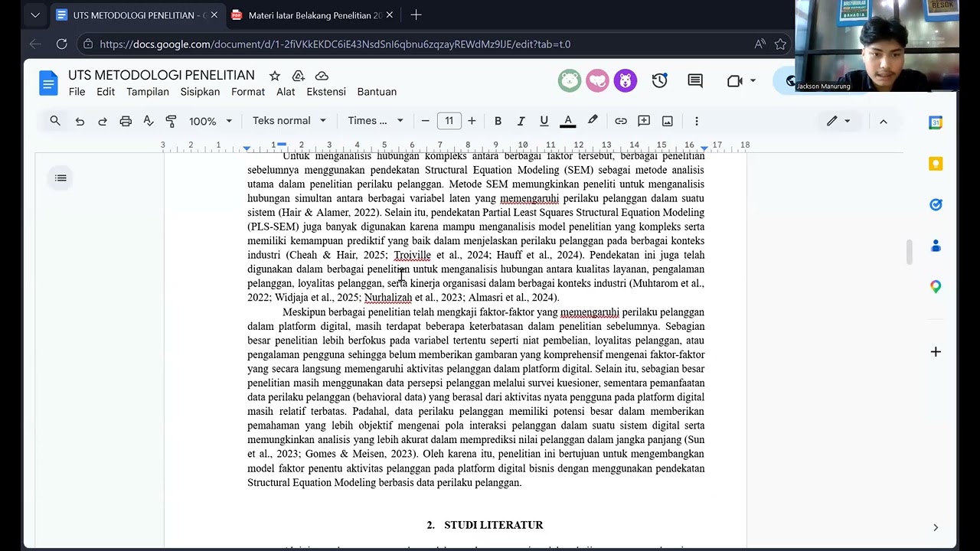Toggle italic formatting
Viewport: 980px width, 551px height.
click(x=521, y=121)
